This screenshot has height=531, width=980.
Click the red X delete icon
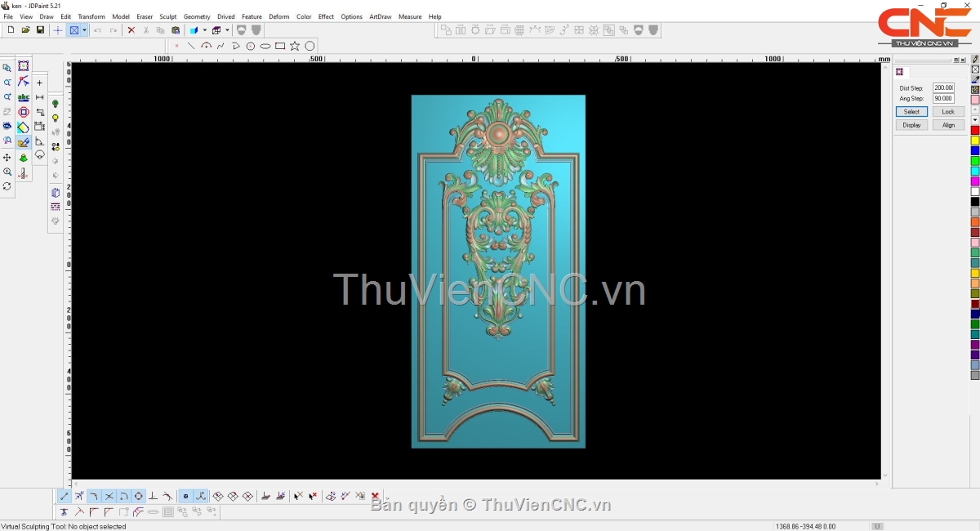tap(131, 30)
